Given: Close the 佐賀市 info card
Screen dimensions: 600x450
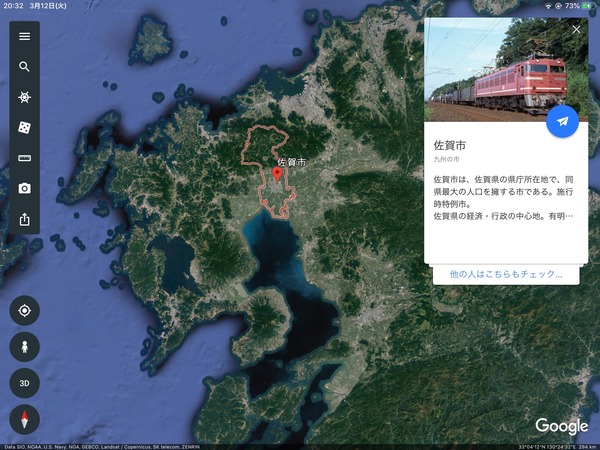Looking at the screenshot, I should pos(576,29).
